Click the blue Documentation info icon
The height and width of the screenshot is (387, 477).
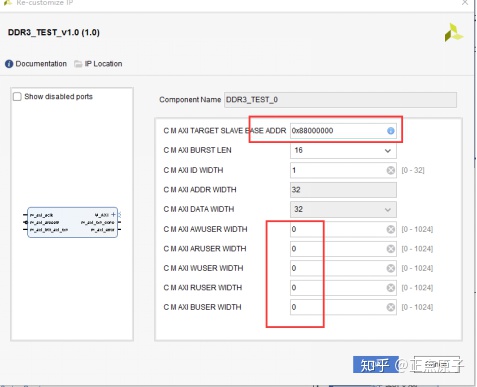tap(9, 64)
